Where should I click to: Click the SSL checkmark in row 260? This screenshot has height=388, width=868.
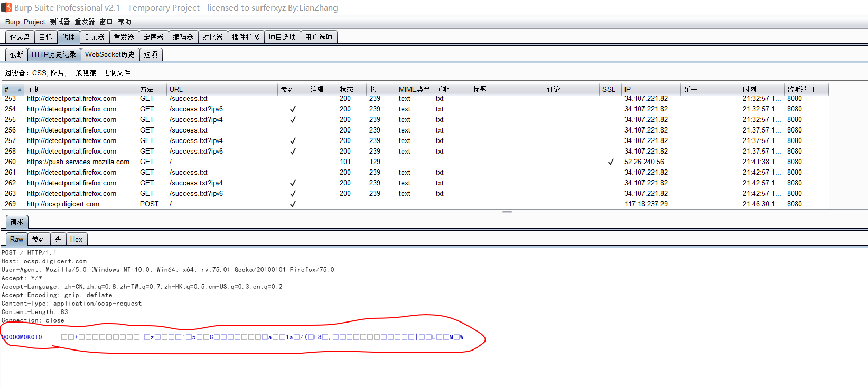[611, 162]
